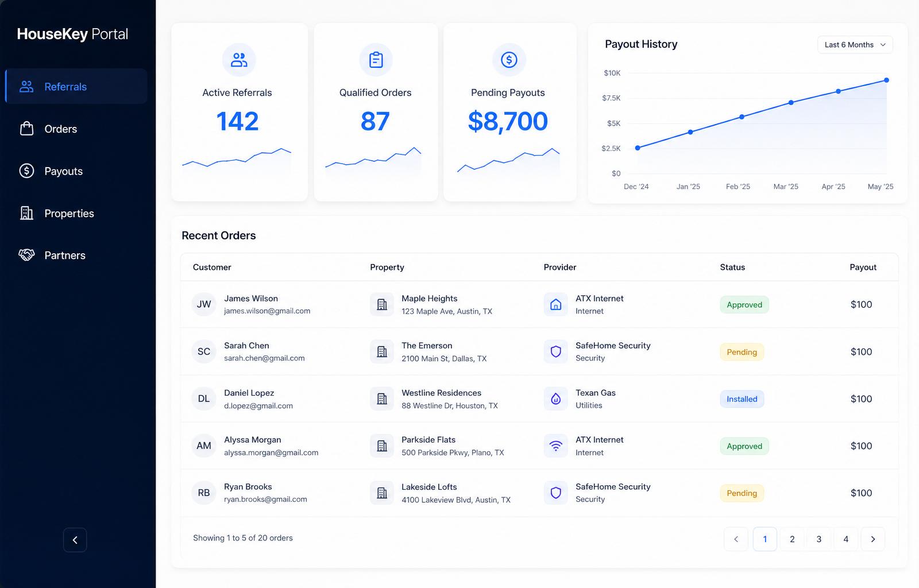
Task: Click the Partners handshake icon
Action: tap(26, 255)
